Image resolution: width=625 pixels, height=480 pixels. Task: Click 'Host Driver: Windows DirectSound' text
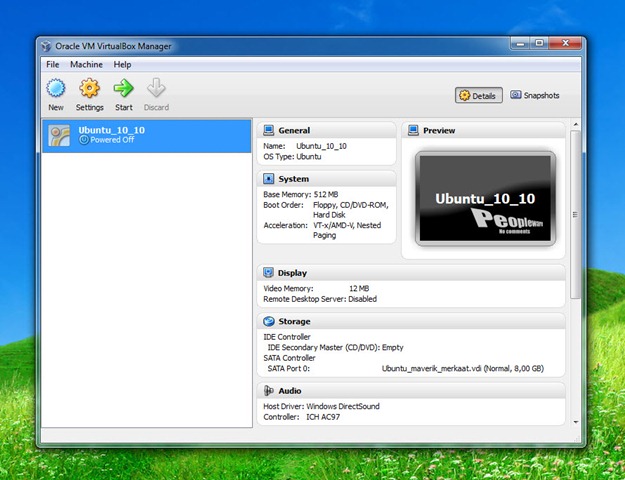[321, 407]
